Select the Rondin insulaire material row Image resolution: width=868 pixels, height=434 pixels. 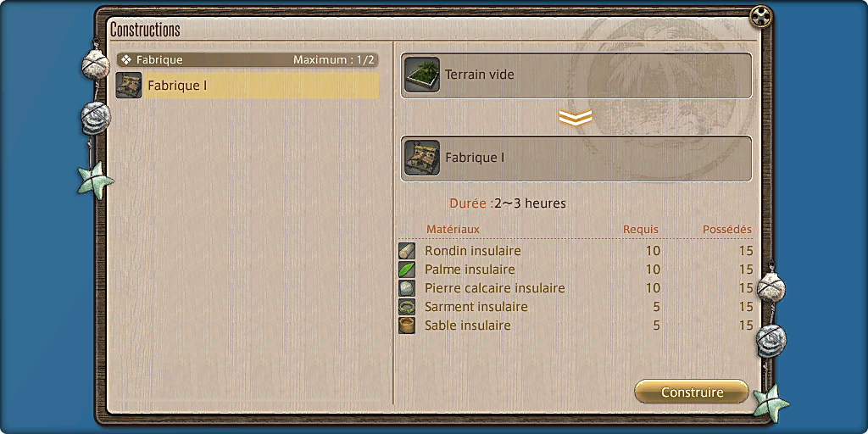pos(576,251)
